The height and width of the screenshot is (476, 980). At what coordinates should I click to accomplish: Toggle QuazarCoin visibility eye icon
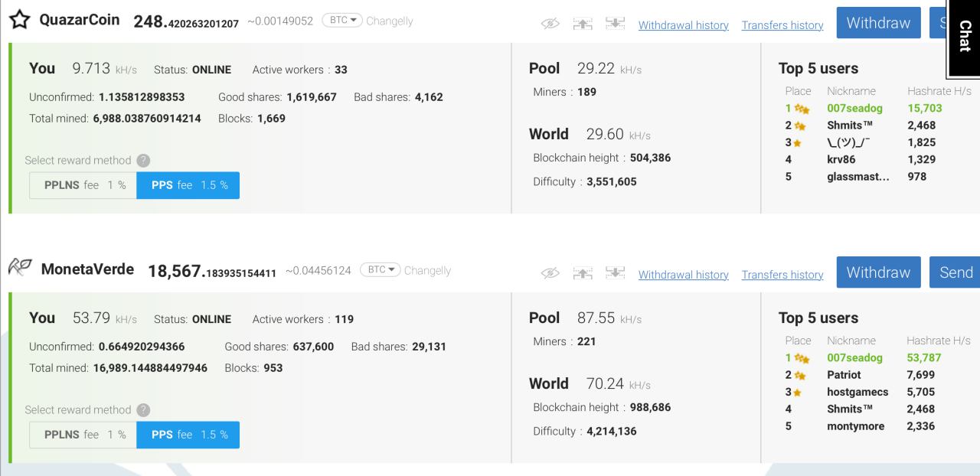point(550,24)
